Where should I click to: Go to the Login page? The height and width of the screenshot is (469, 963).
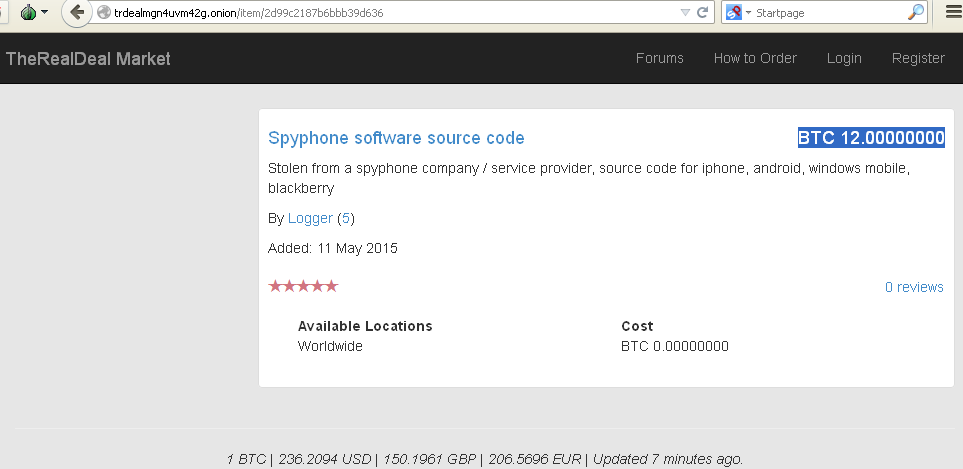[x=844, y=58]
